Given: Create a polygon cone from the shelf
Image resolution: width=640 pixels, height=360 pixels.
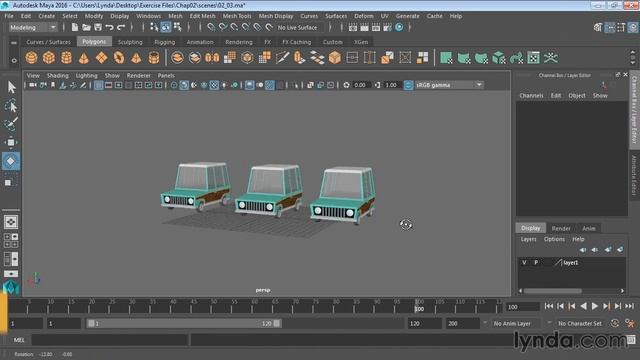Looking at the screenshot, I should pos(84,58).
